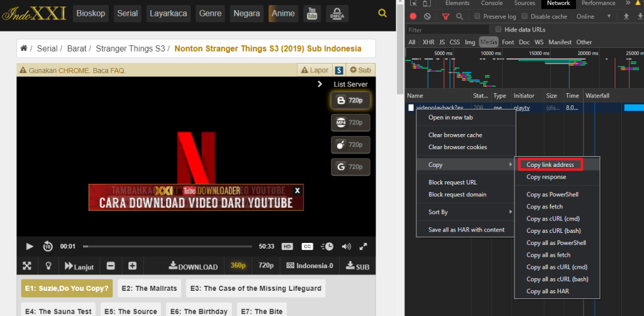The height and width of the screenshot is (316, 644).
Task: Click the minus shrink player icon
Action: [111, 266]
